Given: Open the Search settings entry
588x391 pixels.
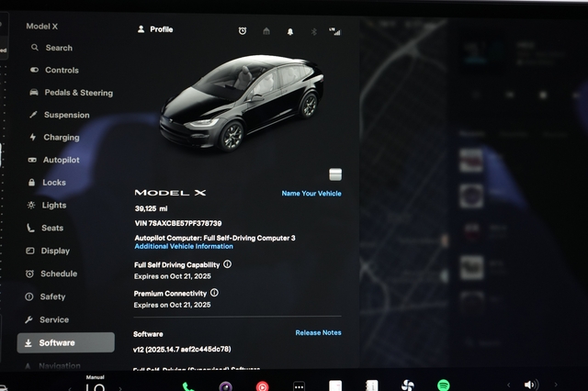Looking at the screenshot, I should click(x=52, y=48).
